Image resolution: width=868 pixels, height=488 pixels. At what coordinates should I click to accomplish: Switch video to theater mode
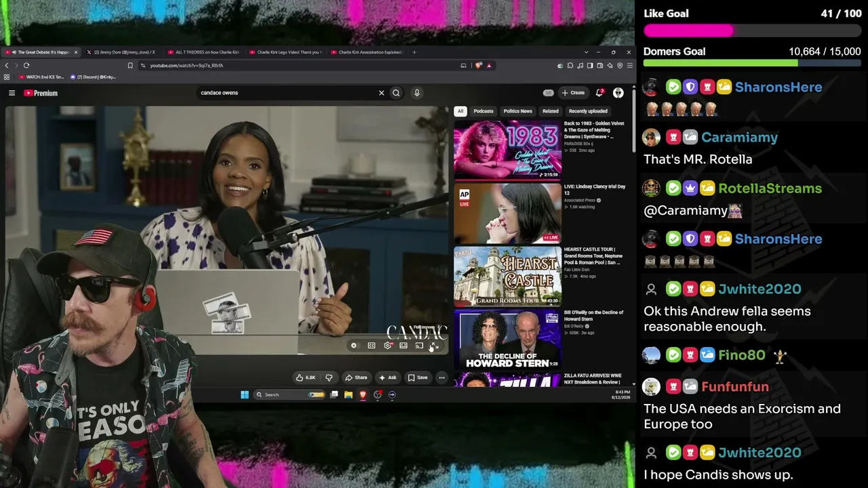[403, 346]
